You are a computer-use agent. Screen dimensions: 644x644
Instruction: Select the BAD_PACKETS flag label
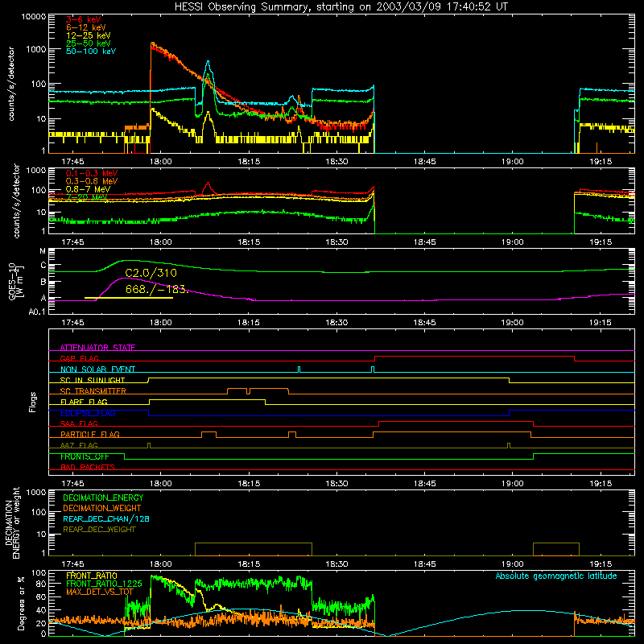88,467
